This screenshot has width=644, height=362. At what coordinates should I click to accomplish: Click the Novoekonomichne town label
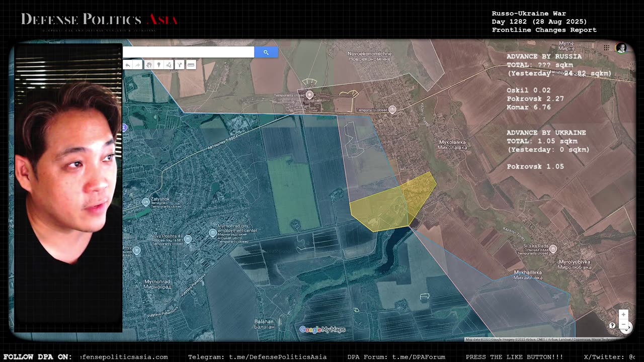click(x=369, y=56)
